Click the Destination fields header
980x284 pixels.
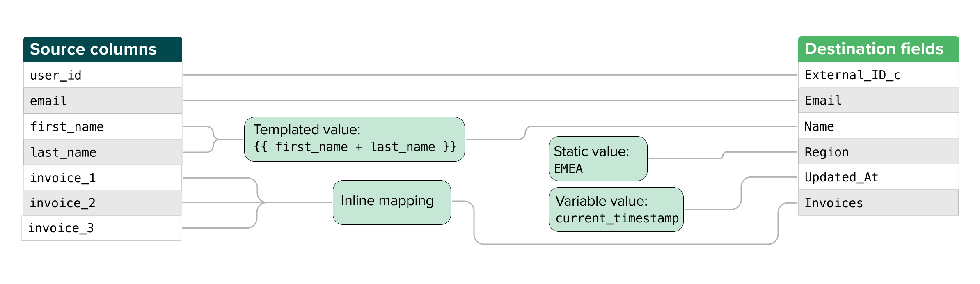(x=878, y=49)
